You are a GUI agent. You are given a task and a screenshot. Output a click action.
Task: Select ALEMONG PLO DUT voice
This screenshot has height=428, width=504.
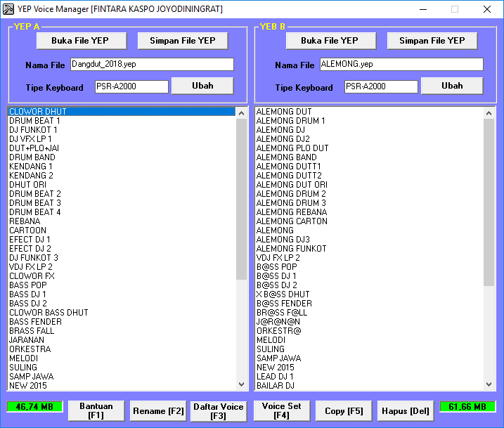tap(369, 148)
